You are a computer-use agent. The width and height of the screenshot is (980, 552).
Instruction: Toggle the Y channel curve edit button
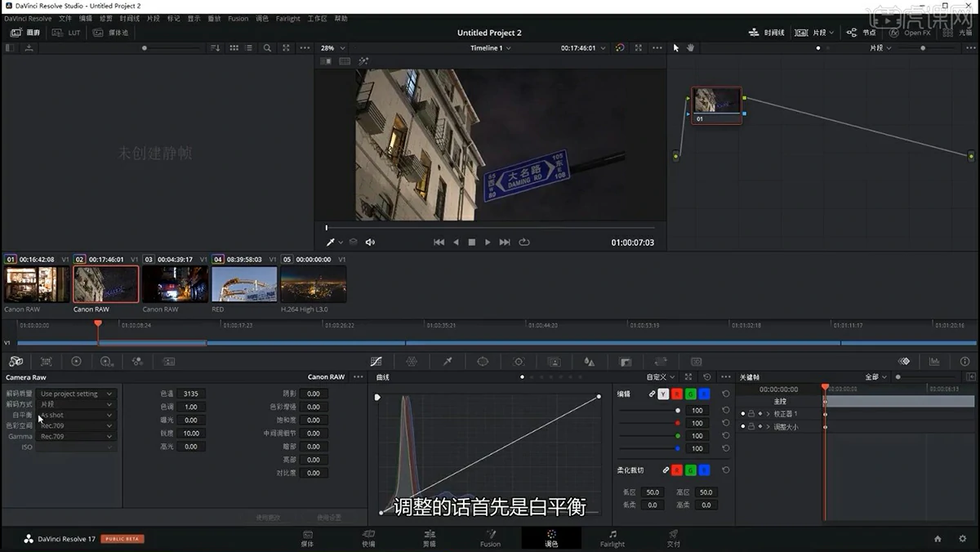click(663, 394)
